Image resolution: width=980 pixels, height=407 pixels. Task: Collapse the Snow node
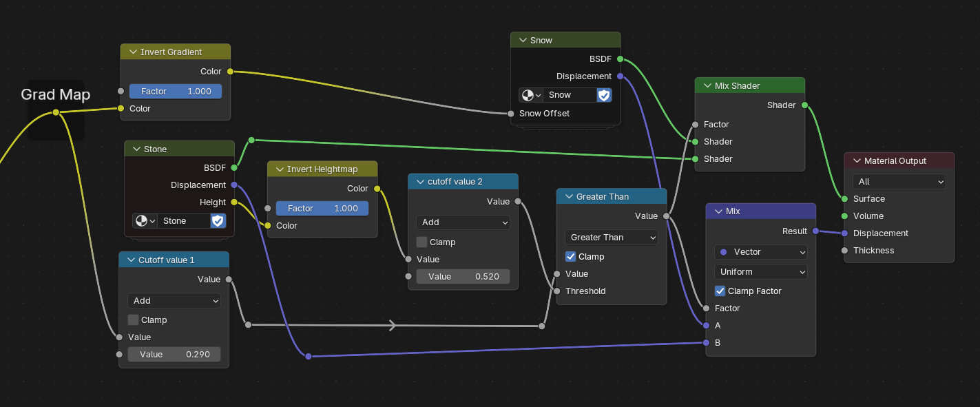click(x=522, y=41)
